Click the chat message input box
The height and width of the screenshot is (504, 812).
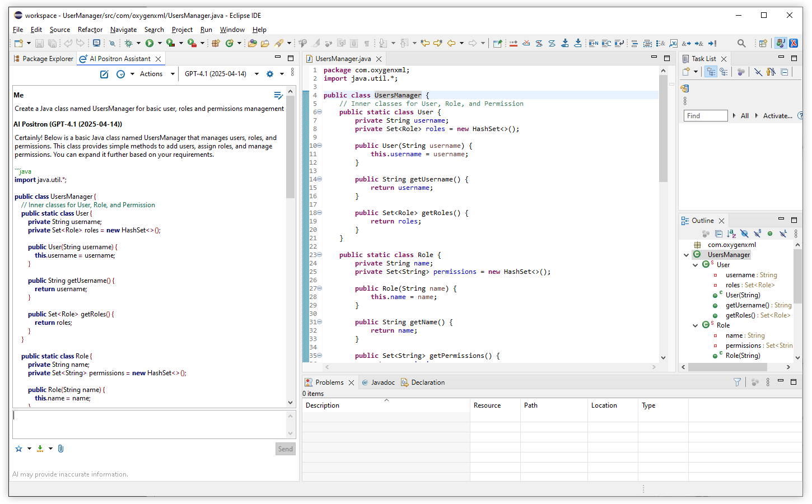[x=150, y=424]
